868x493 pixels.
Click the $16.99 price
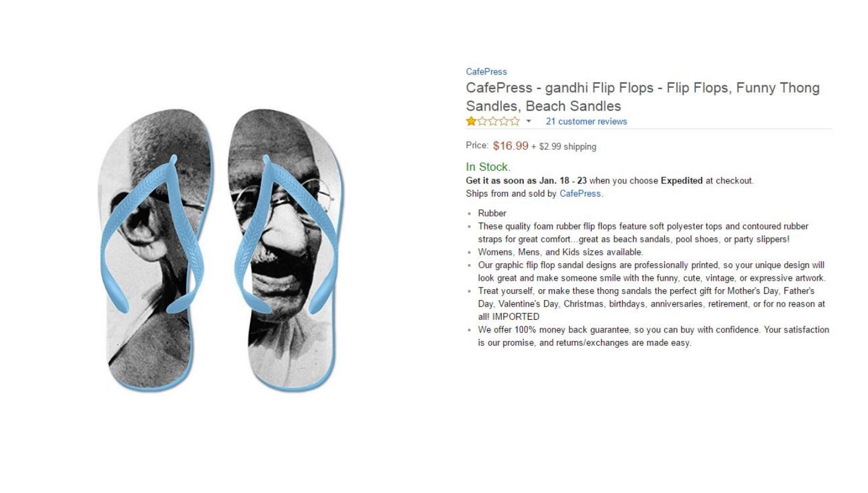pyautogui.click(x=510, y=145)
